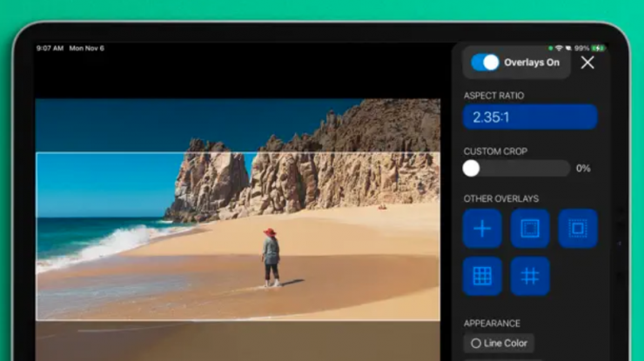The height and width of the screenshot is (361, 644).
Task: Enable the single-frame safe area overlay
Action: pos(530,229)
